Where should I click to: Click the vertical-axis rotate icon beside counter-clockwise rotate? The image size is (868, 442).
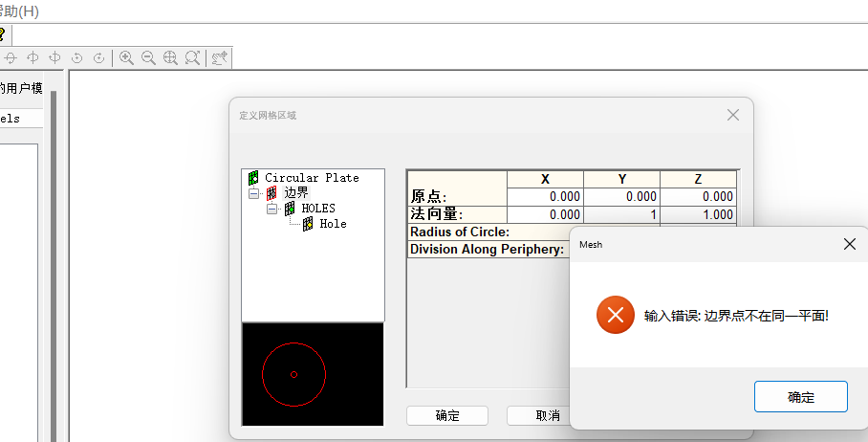(x=54, y=57)
